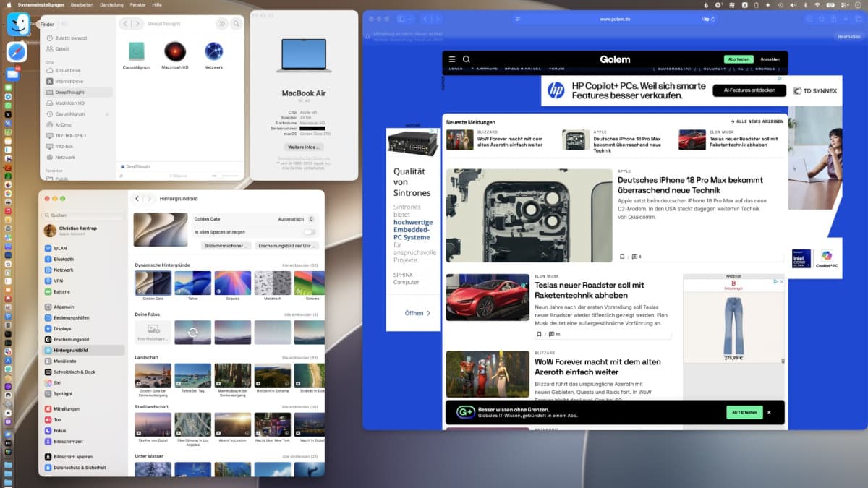Expand 'Alle einblenden (29)' for Unter Wasser
868x488 pixels.
point(299,456)
